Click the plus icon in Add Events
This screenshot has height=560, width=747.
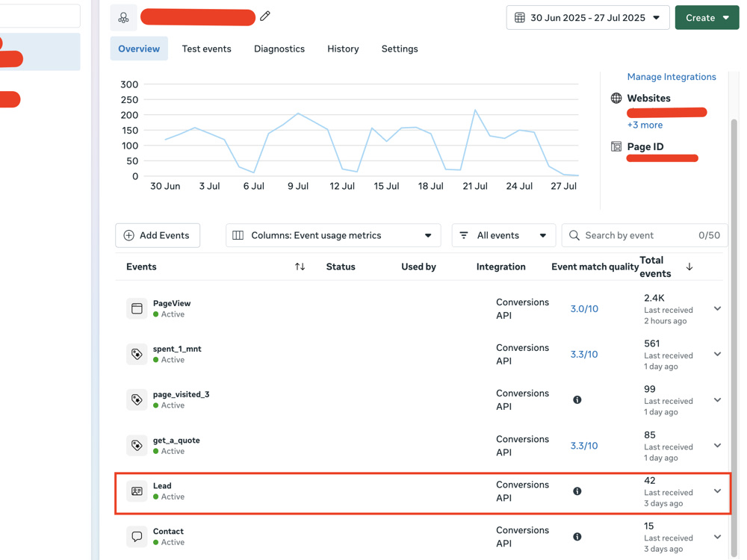128,235
